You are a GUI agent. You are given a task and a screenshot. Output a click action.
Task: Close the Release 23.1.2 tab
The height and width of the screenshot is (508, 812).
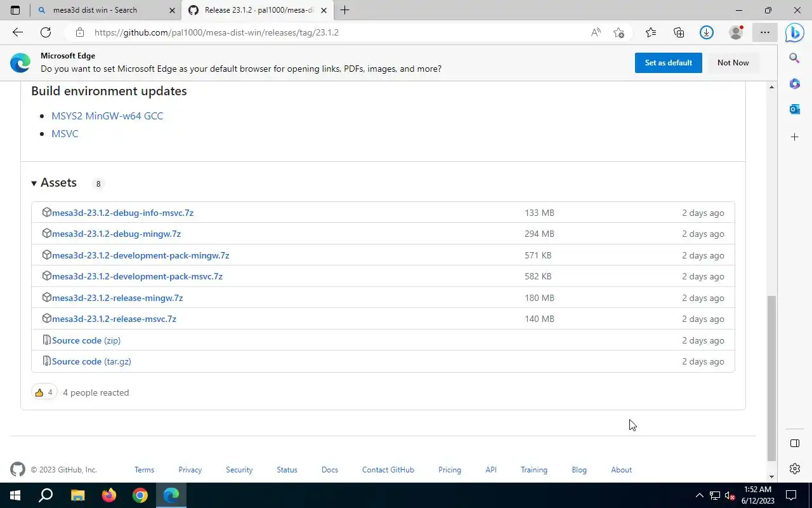tap(324, 10)
